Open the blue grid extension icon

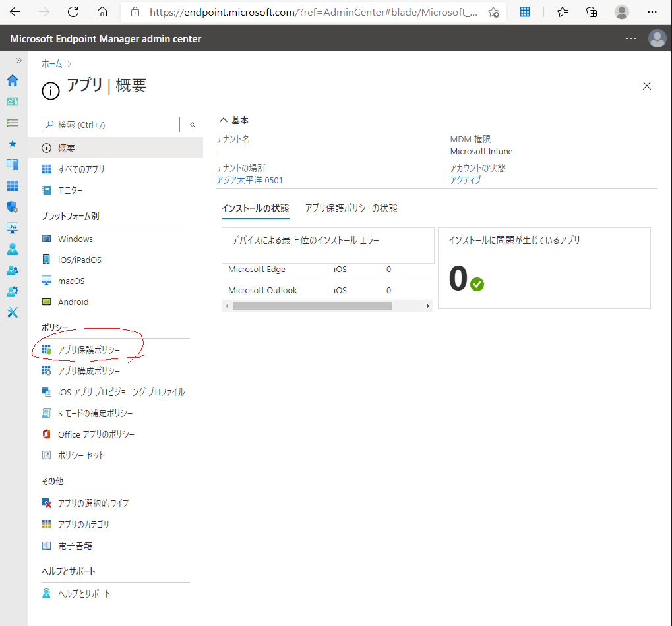(525, 12)
